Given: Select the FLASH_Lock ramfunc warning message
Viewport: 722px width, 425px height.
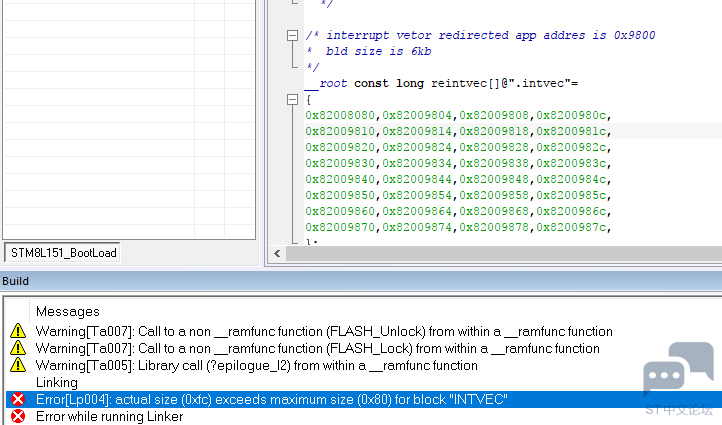Looking at the screenshot, I should (318, 348).
